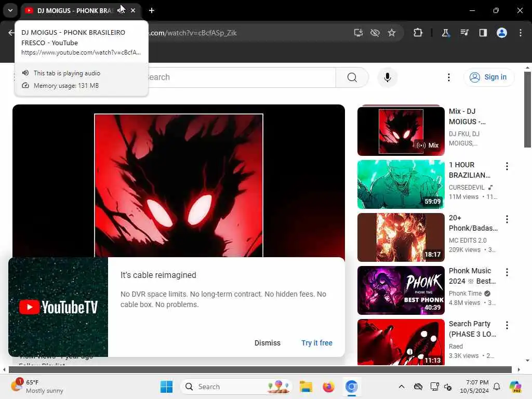Open Firefox from the taskbar
The width and height of the screenshot is (532, 399).
click(x=328, y=387)
